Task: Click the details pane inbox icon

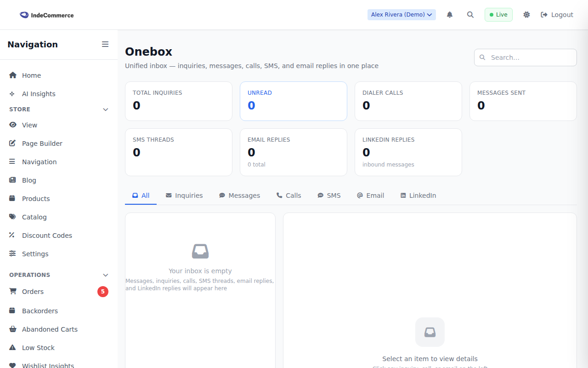Action: (x=430, y=332)
